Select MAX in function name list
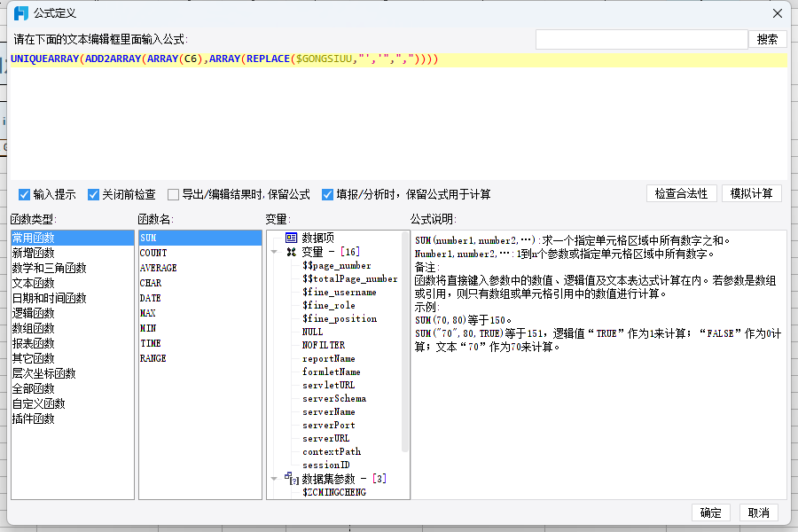Image resolution: width=798 pixels, height=532 pixels. 200,313
